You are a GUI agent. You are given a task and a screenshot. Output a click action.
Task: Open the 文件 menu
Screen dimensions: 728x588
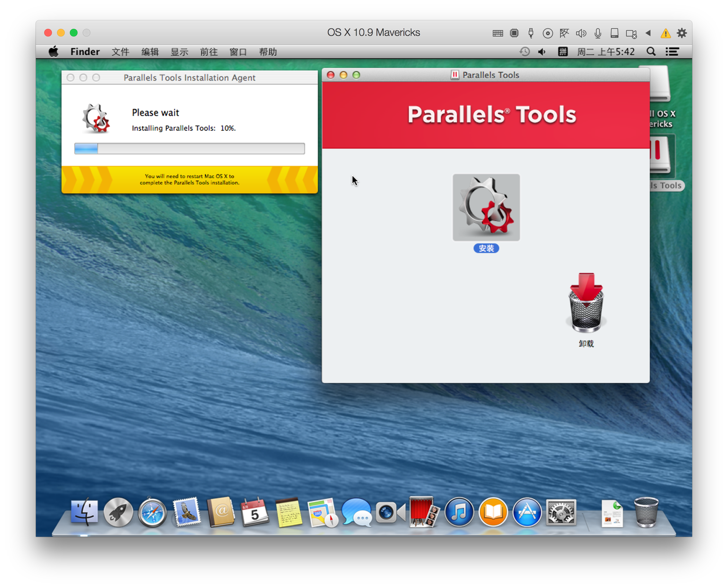pyautogui.click(x=120, y=52)
